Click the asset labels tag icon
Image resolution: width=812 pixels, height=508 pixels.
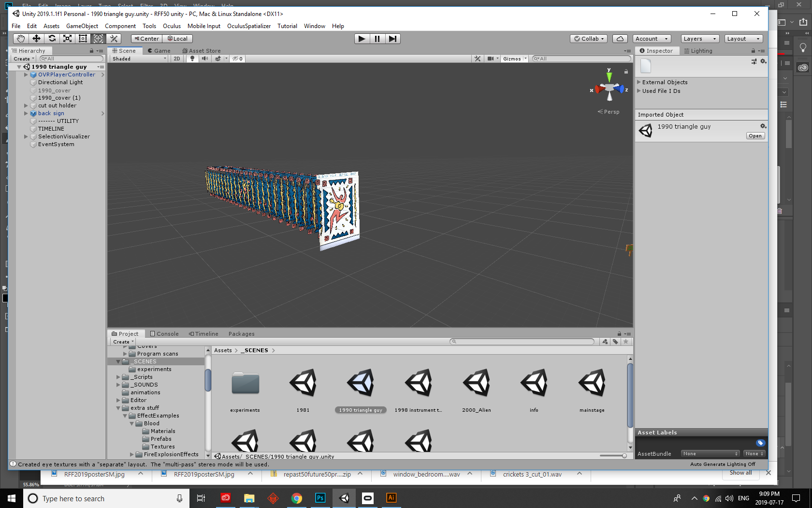pyautogui.click(x=760, y=443)
